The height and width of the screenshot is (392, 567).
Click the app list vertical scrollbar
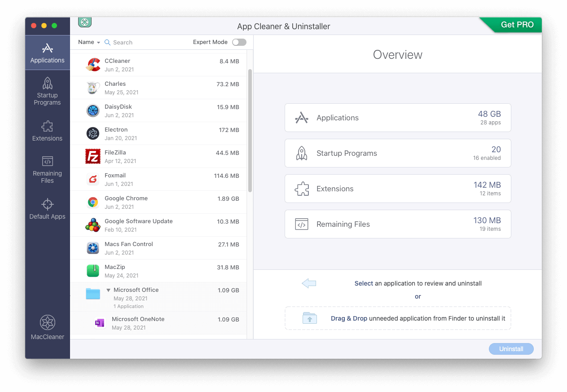[x=250, y=130]
